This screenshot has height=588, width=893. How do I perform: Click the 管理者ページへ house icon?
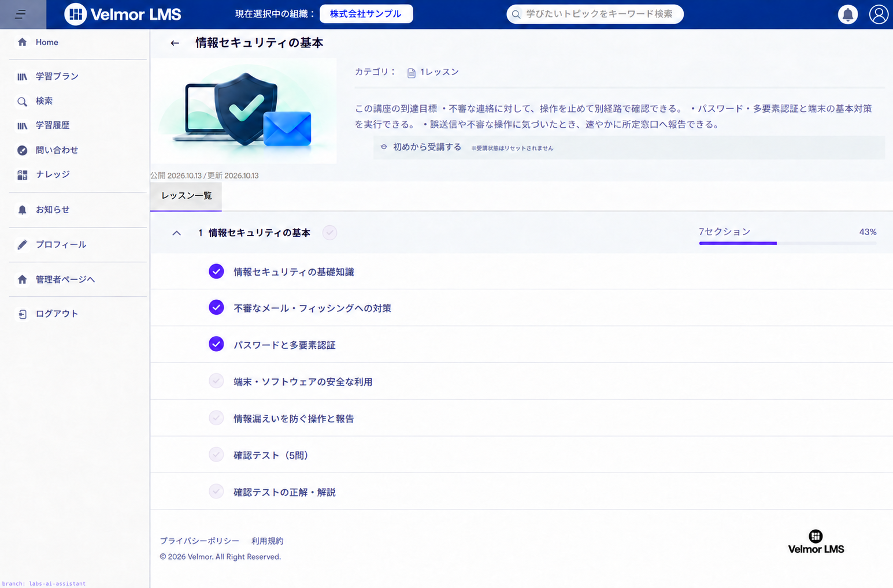[x=22, y=280]
